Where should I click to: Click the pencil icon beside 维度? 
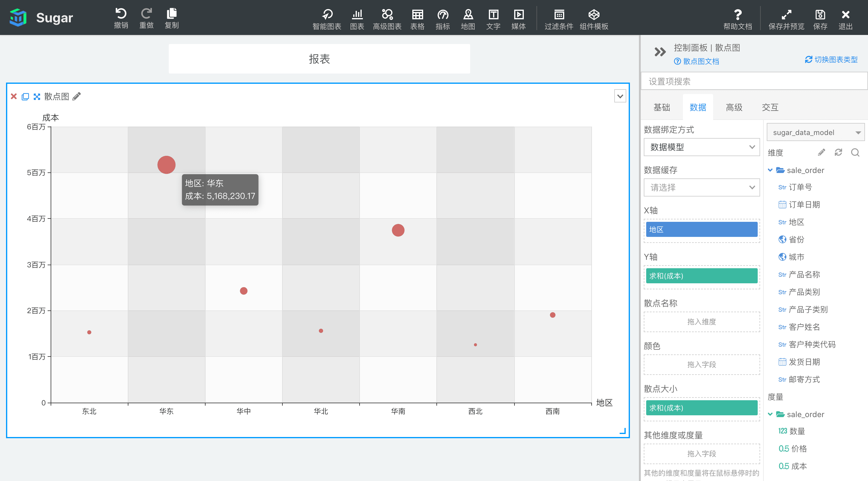point(822,152)
